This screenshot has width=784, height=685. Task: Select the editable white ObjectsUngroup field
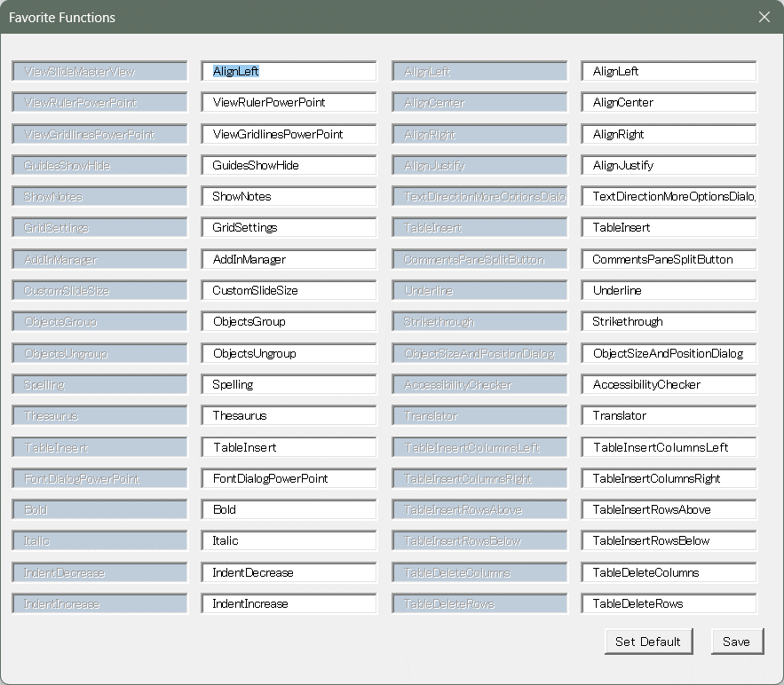289,354
